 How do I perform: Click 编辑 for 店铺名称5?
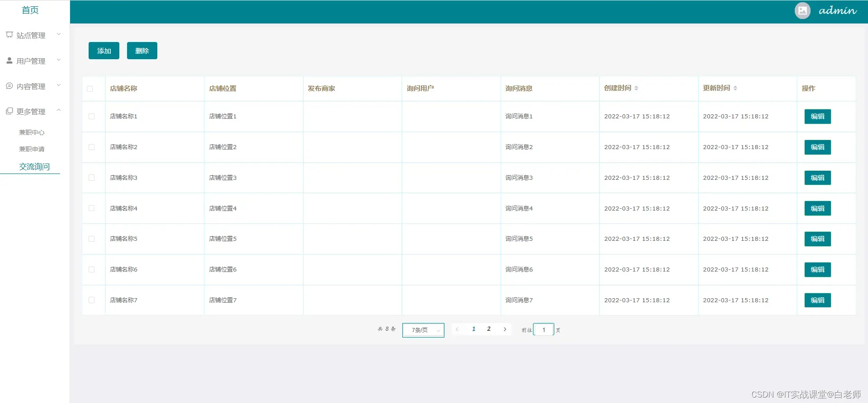coord(817,239)
